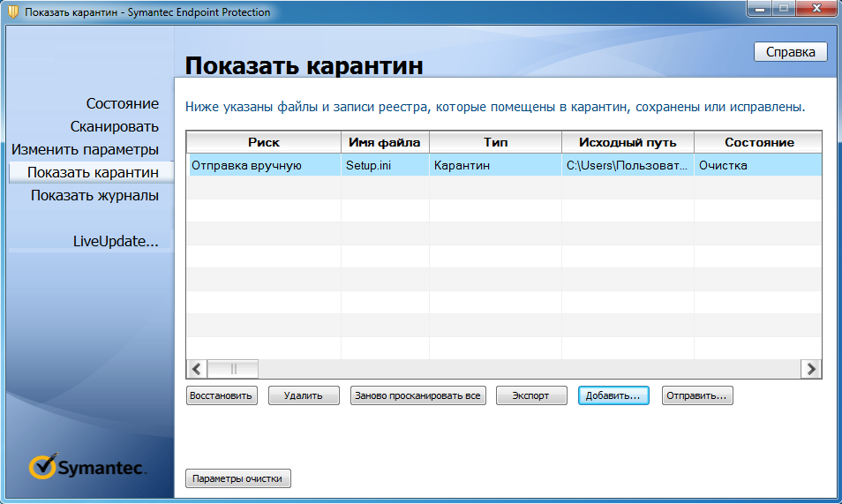Image resolution: width=842 pixels, height=504 pixels.
Task: Click the Отправить... button
Action: (697, 395)
